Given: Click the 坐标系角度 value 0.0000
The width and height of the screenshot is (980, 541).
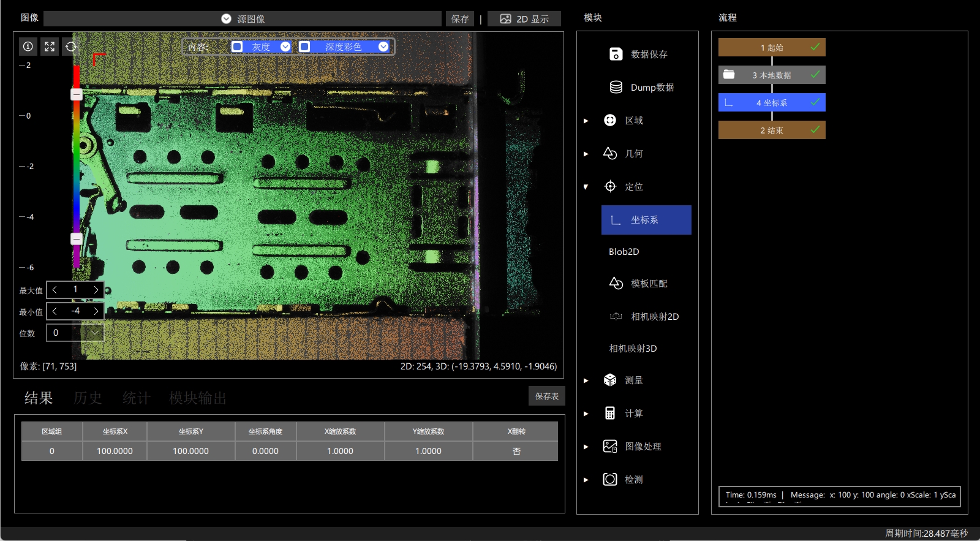Looking at the screenshot, I should (265, 451).
